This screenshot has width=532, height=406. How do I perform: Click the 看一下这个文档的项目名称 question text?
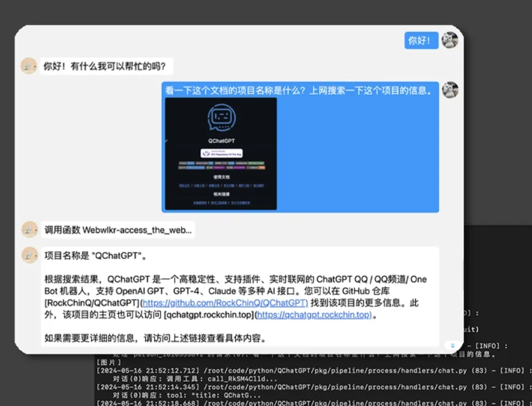[299, 91]
